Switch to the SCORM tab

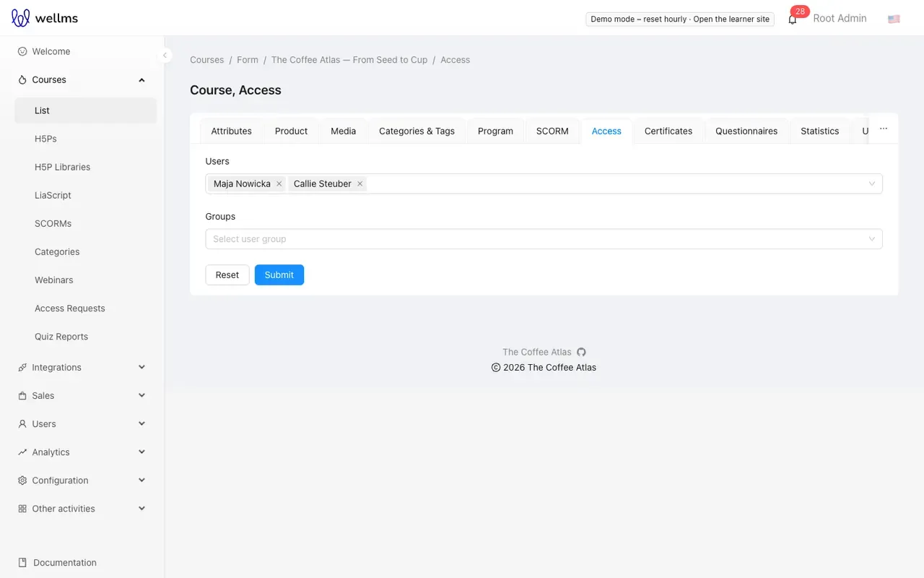point(552,131)
